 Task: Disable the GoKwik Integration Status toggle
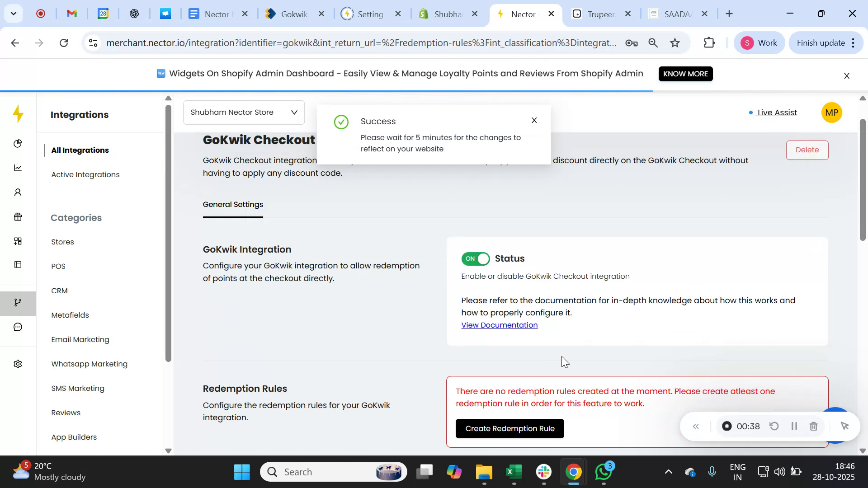(475, 258)
